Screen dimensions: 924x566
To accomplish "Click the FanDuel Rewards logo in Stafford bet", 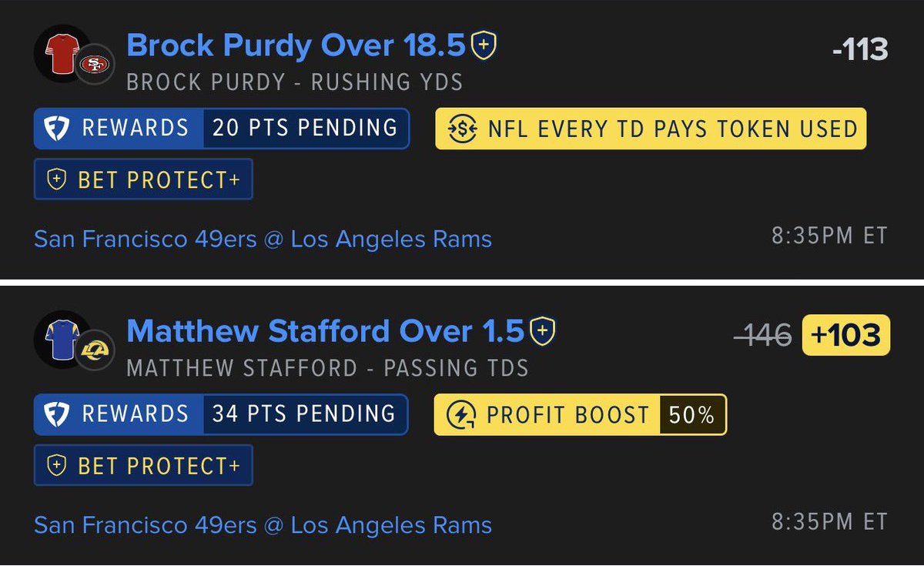I will 59,414.
